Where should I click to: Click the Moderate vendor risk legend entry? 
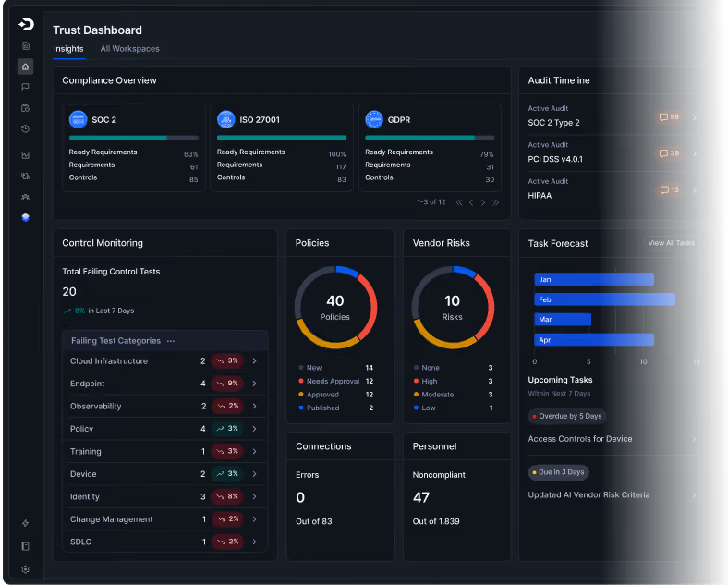click(453, 395)
